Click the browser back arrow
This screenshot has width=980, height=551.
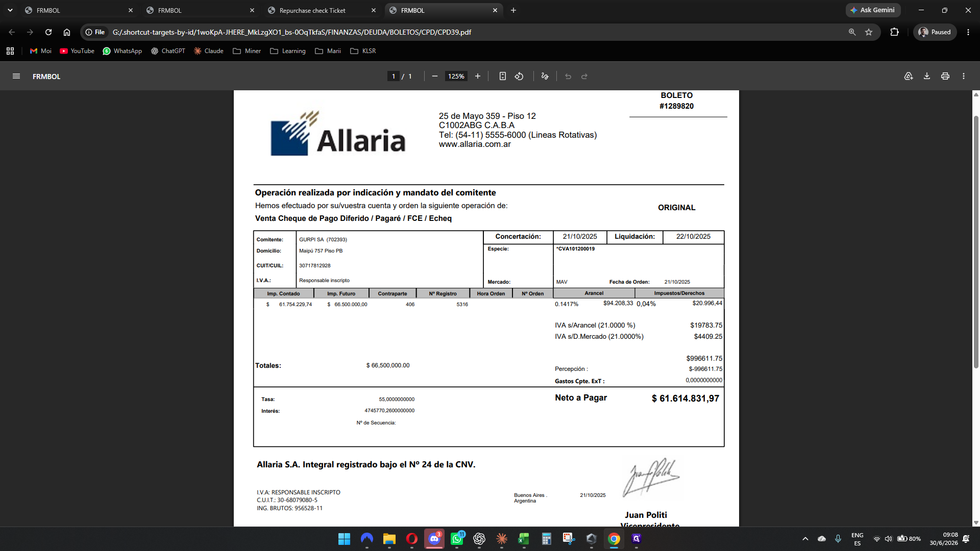click(x=12, y=32)
